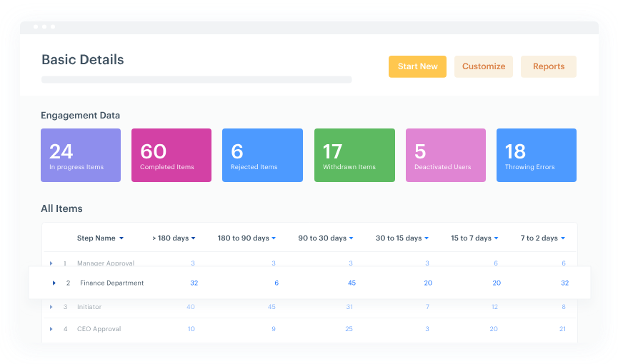The height and width of the screenshot is (364, 618).
Task: Open the 7 to 2 days dropdown
Action: pos(563,238)
